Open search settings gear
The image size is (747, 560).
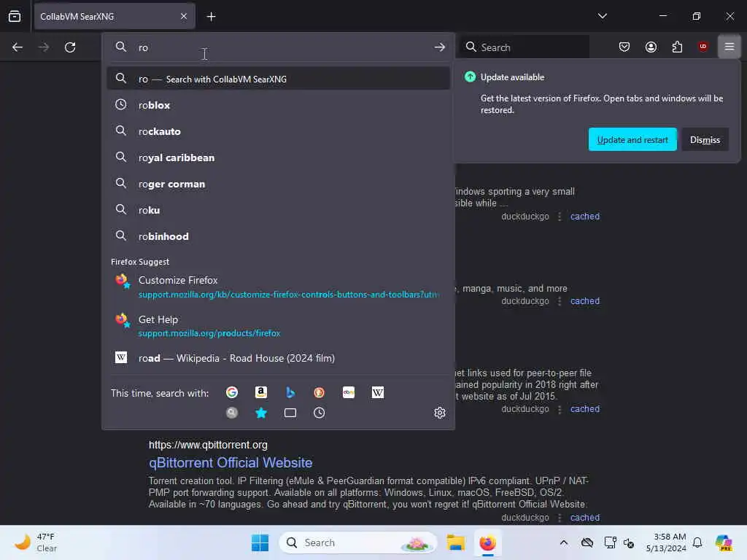pos(440,413)
